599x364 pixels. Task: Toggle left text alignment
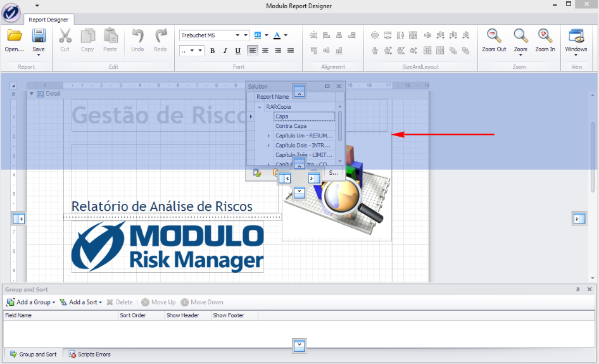pyautogui.click(x=253, y=51)
